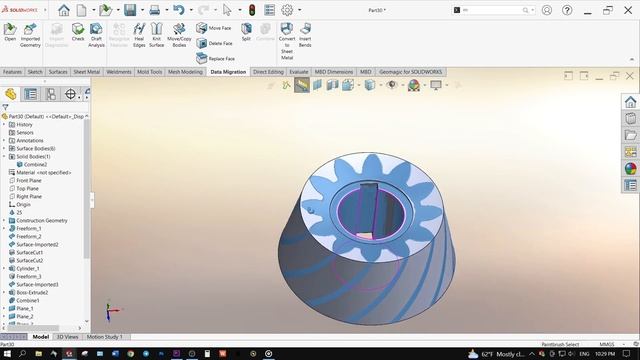Expand the Freeform_1 feature
Image resolution: width=640 pixels, height=360 pixels.
[4, 229]
